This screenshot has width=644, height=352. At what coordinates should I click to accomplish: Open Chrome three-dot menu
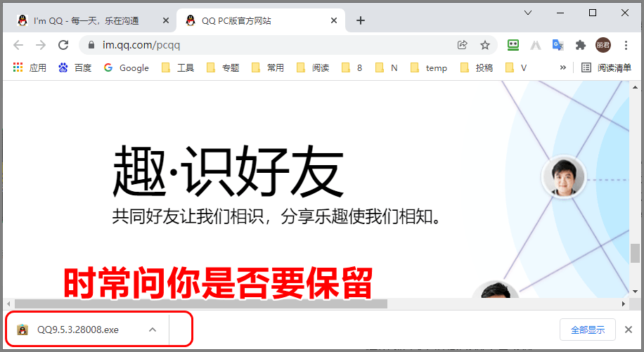[x=626, y=45]
